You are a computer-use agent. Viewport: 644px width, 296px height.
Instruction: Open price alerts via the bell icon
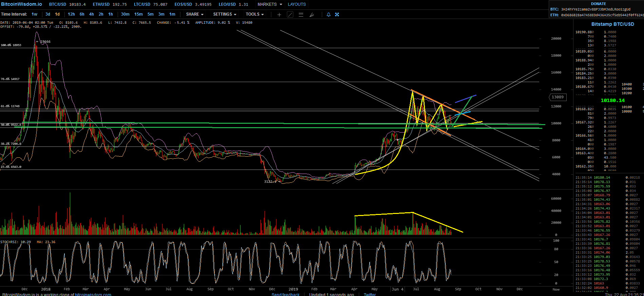click(328, 15)
